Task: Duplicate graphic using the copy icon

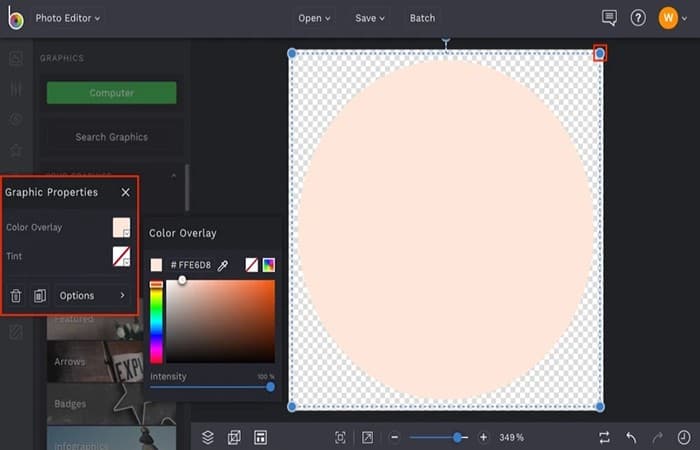Action: pos(40,296)
